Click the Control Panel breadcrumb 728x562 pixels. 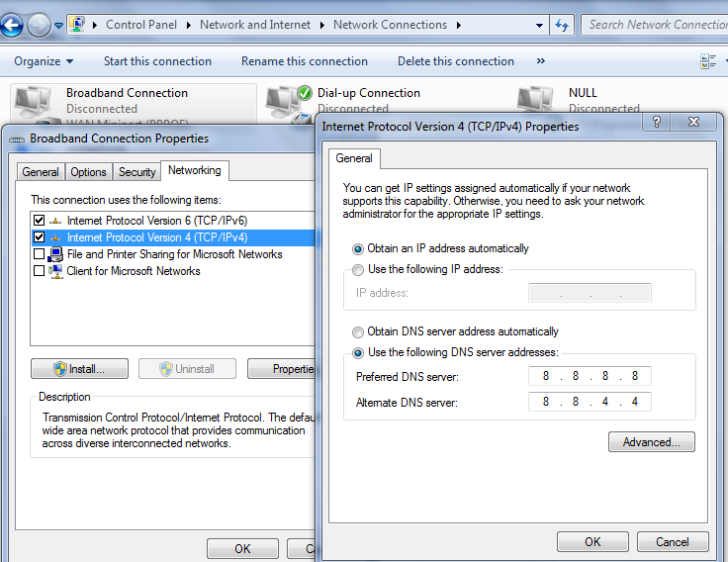tap(141, 25)
